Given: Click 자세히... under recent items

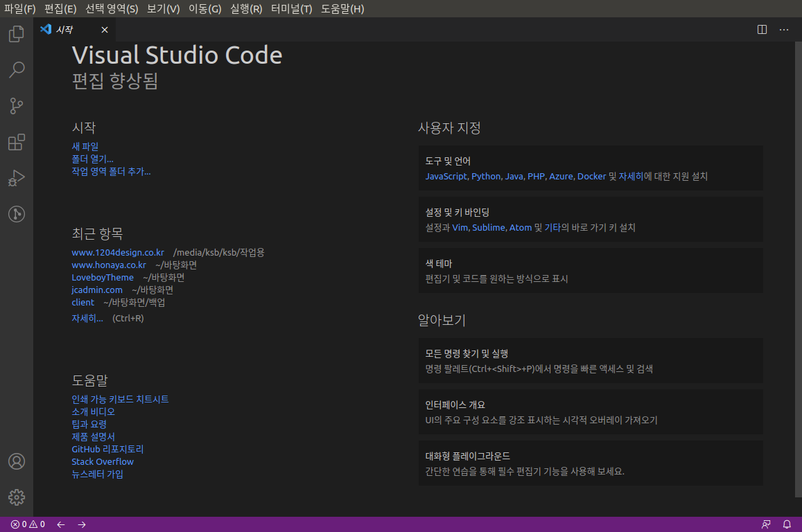Looking at the screenshot, I should pyautogui.click(x=87, y=319).
